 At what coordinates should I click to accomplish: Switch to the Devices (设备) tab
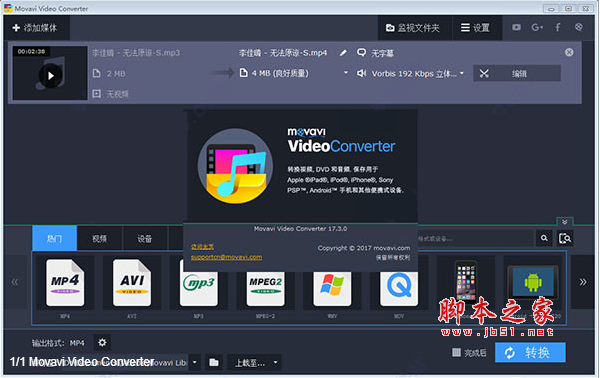pyautogui.click(x=145, y=238)
